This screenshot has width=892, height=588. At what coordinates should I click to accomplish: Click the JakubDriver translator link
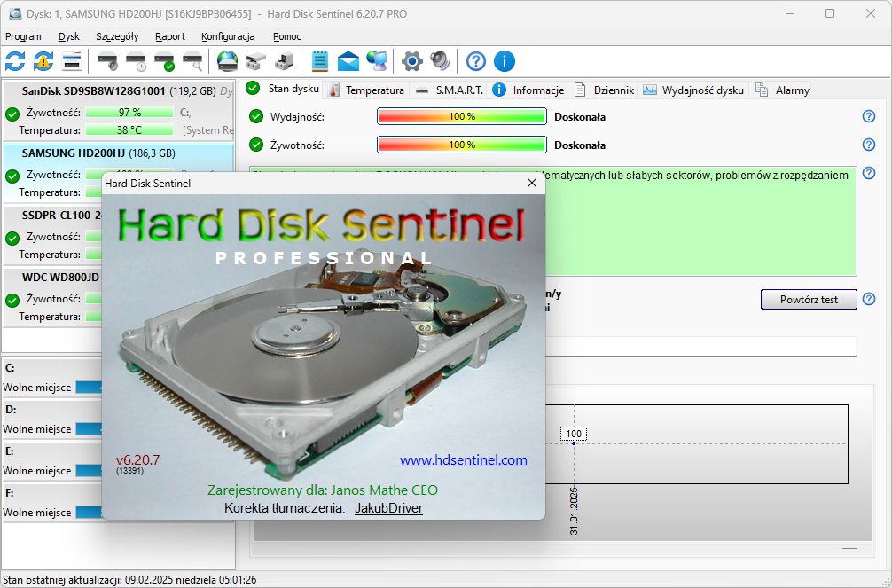click(x=388, y=508)
